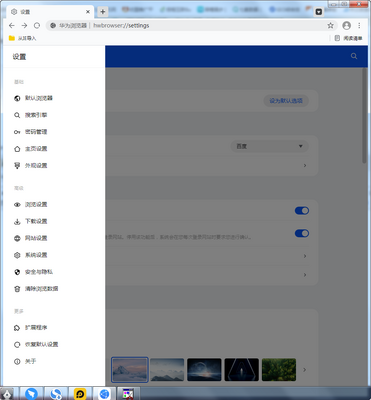Click the site info icon before 华为浏览器

[53, 25]
